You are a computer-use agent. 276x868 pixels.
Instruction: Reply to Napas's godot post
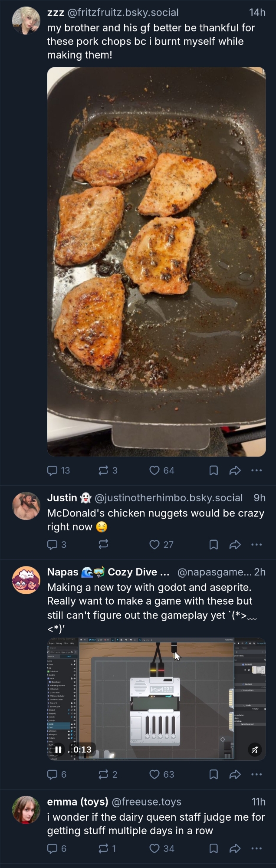tap(53, 774)
